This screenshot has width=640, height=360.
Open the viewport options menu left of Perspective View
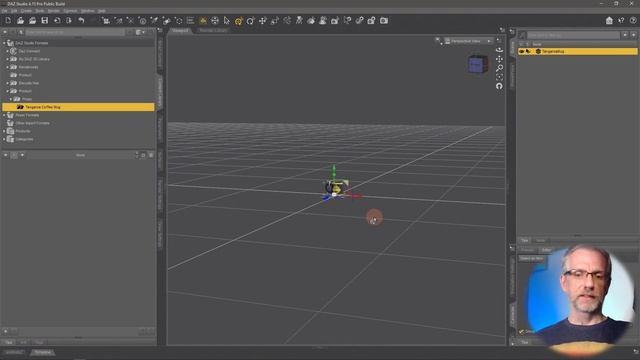438,40
